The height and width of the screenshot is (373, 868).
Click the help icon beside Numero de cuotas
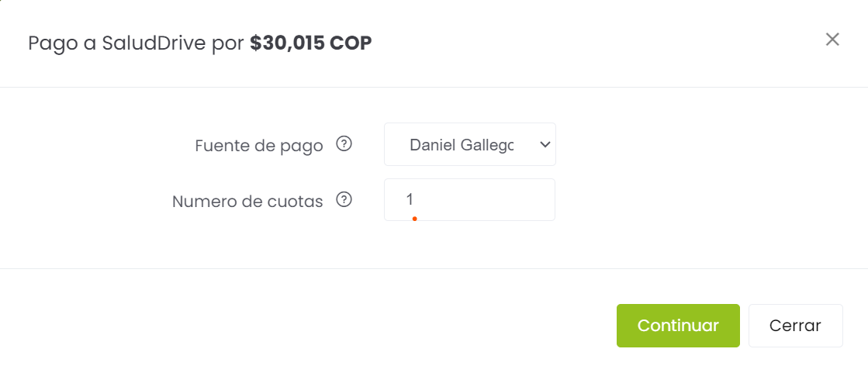point(344,200)
